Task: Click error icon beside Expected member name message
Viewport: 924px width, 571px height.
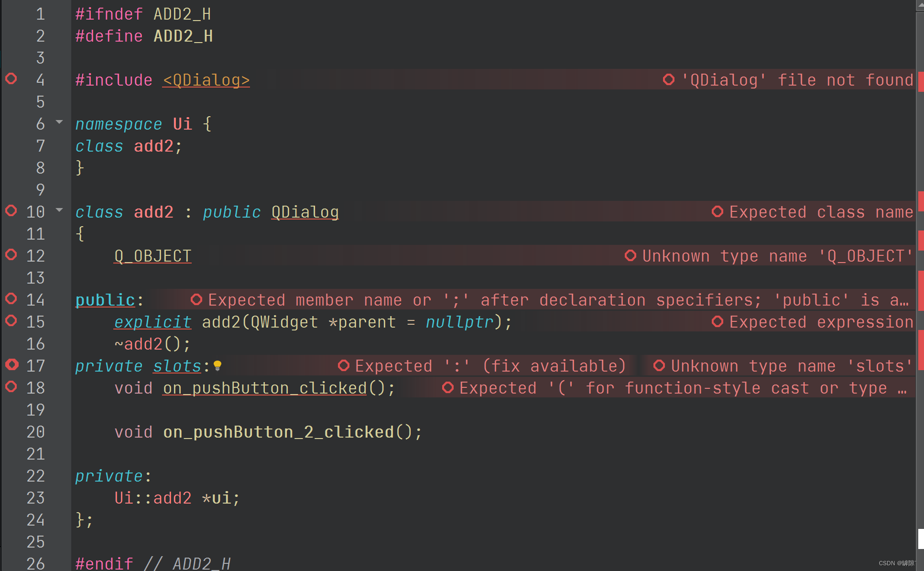Action: pyautogui.click(x=196, y=299)
